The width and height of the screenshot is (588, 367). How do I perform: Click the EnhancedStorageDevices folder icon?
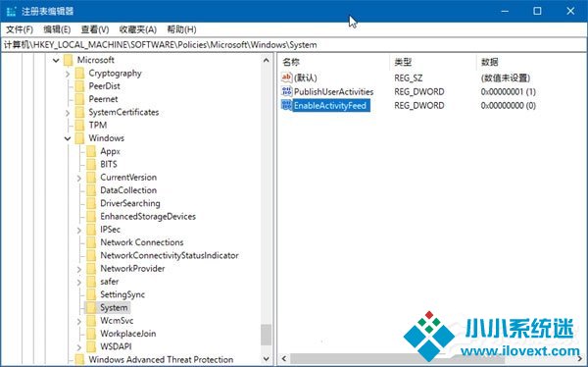point(91,216)
